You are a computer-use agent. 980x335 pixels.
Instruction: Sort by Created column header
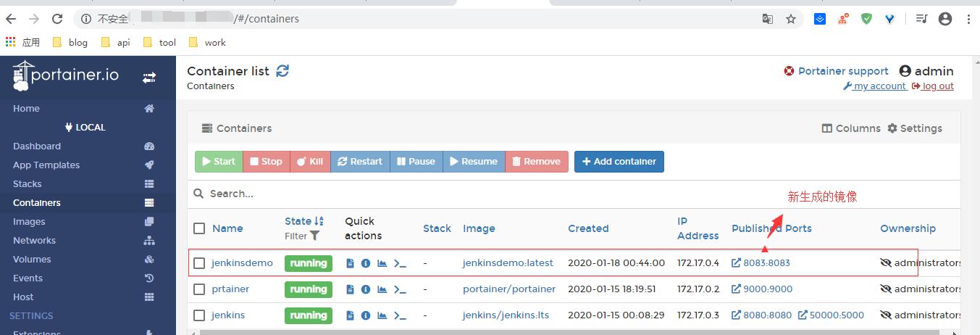click(x=588, y=228)
